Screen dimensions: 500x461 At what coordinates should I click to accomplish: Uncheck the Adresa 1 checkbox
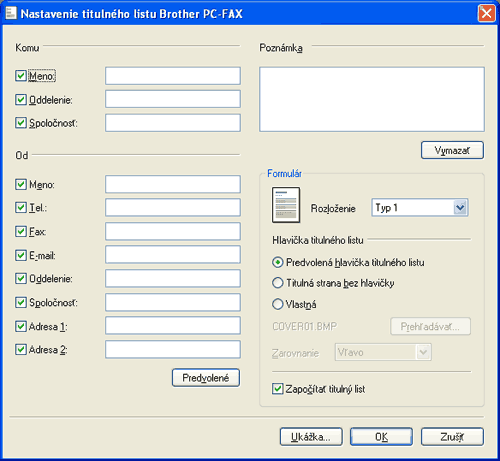(21, 326)
